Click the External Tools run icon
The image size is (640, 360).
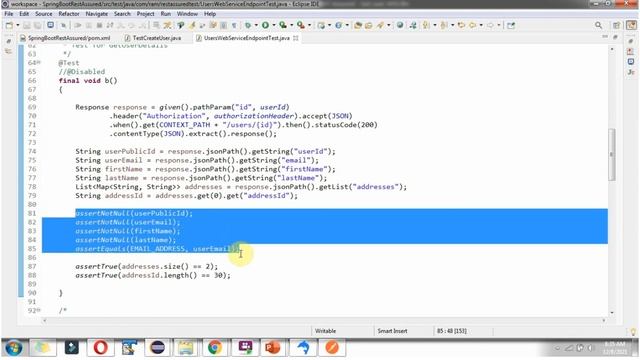pyautogui.click(x=301, y=25)
